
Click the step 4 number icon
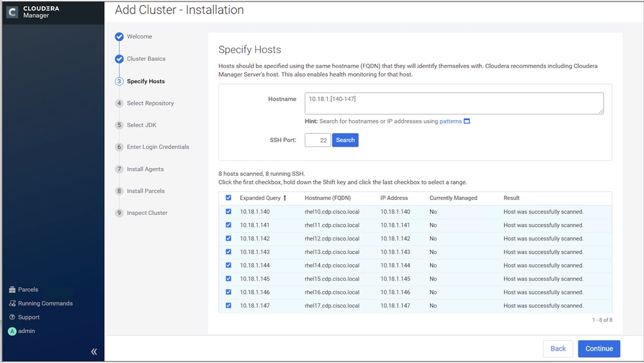[x=119, y=103]
